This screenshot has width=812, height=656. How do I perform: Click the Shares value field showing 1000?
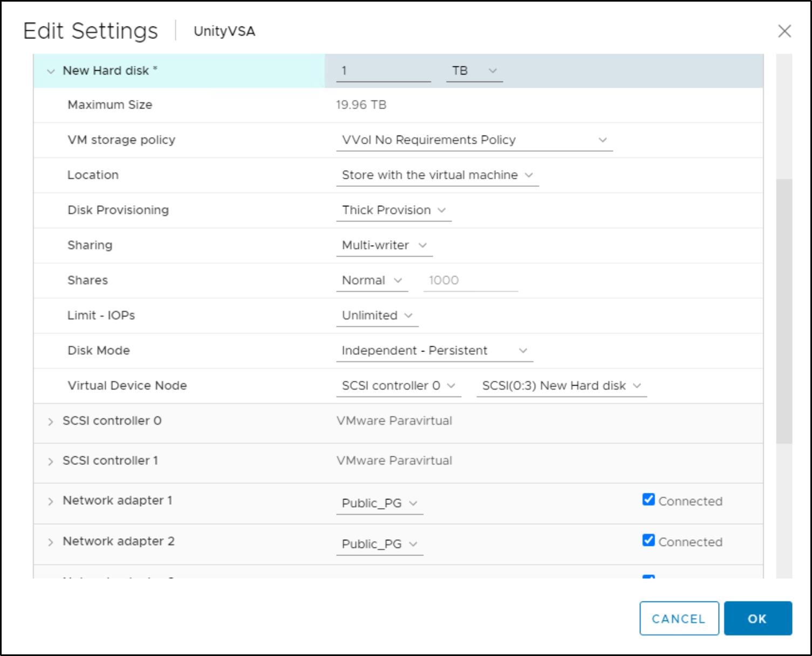[470, 280]
